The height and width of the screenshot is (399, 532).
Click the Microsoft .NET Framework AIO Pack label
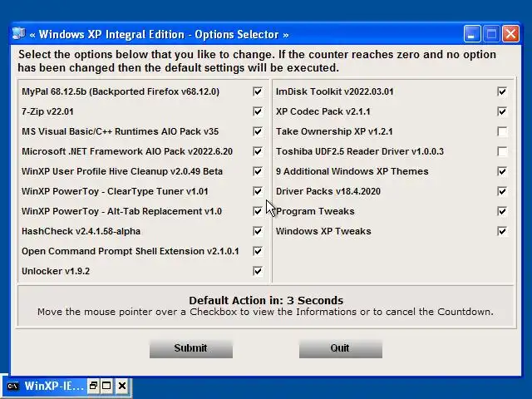click(x=127, y=151)
